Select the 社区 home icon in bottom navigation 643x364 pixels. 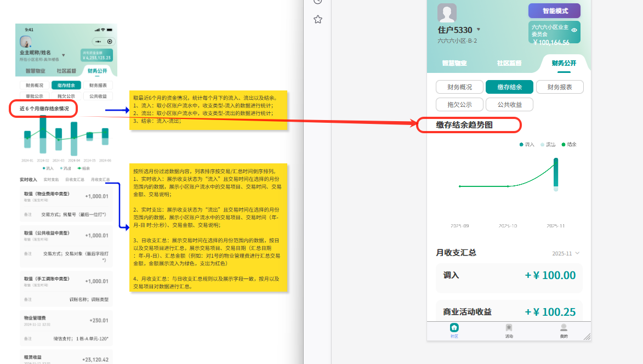tap(454, 327)
